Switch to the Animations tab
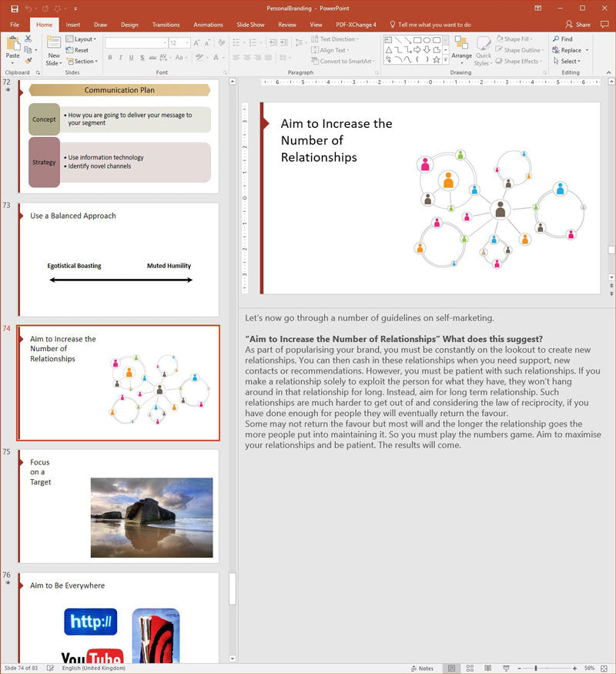Image resolution: width=616 pixels, height=674 pixels. (208, 25)
